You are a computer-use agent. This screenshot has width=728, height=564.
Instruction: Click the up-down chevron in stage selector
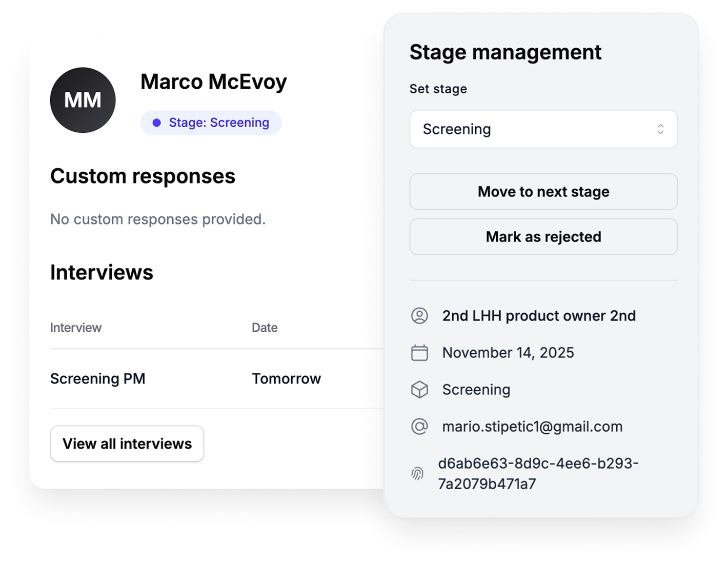660,129
